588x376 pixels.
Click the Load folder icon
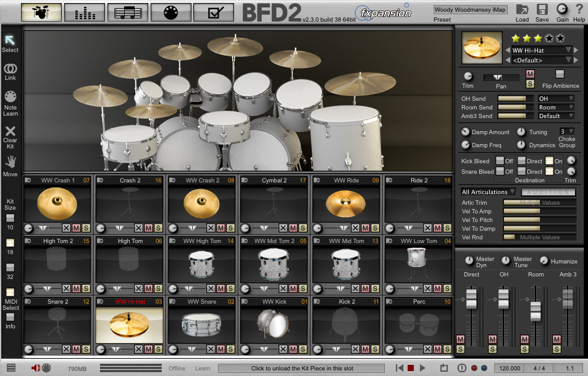[x=522, y=9]
